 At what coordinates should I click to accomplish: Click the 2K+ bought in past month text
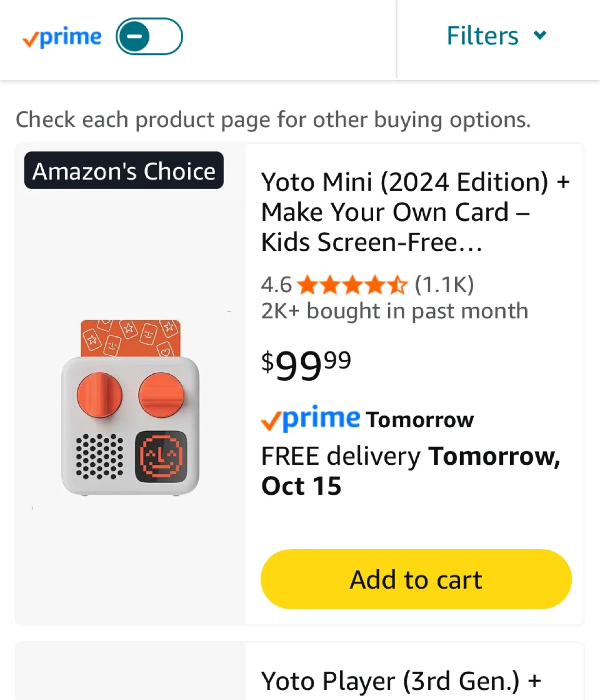coord(394,311)
